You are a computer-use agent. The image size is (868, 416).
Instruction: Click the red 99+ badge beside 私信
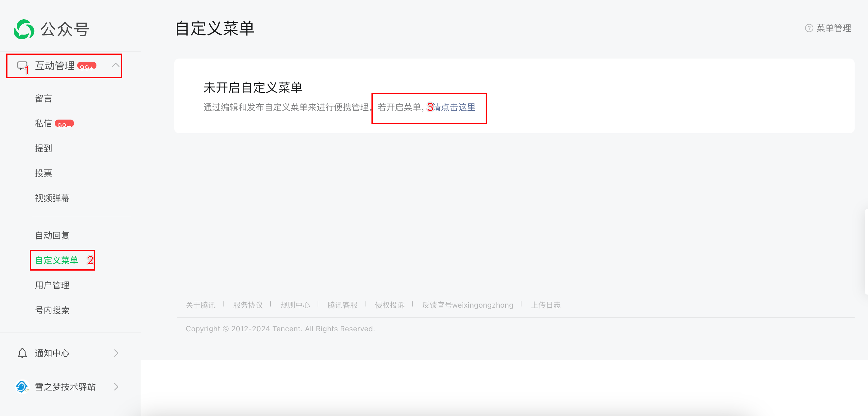click(x=64, y=124)
